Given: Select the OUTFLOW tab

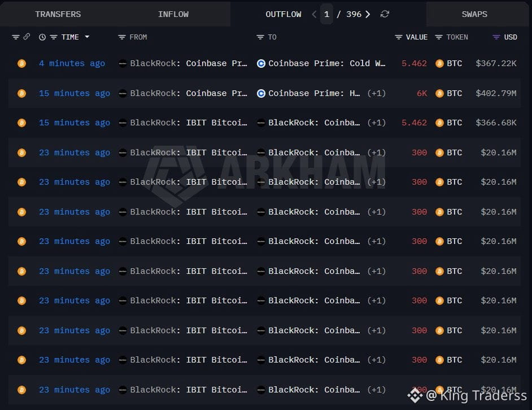Looking at the screenshot, I should click(284, 14).
